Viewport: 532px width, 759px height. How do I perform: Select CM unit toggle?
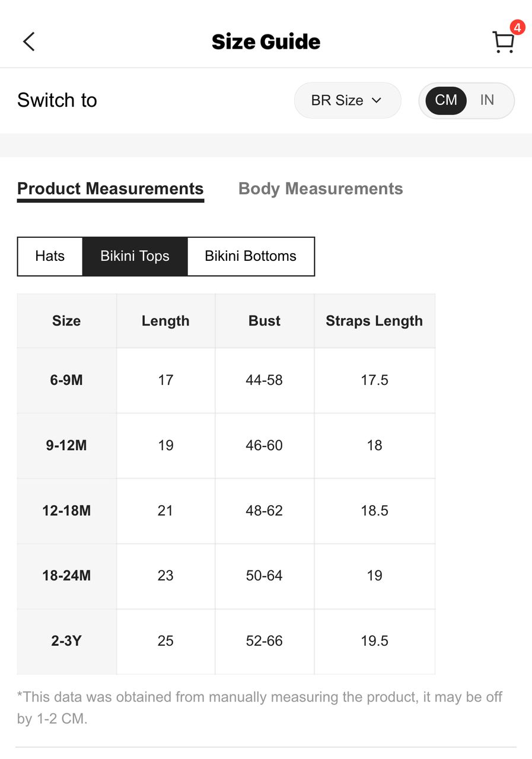446,100
